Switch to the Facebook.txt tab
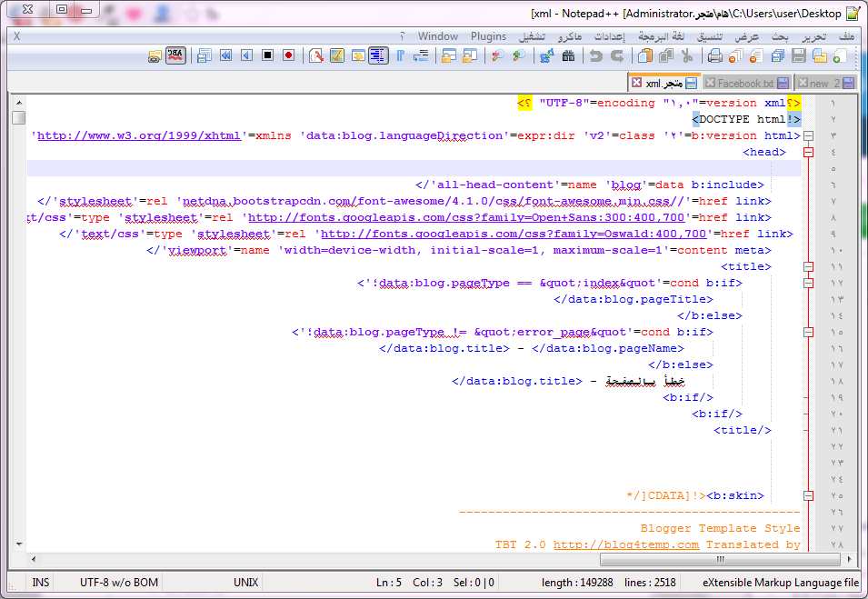Viewport: 868px width, 599px height. 745,84
